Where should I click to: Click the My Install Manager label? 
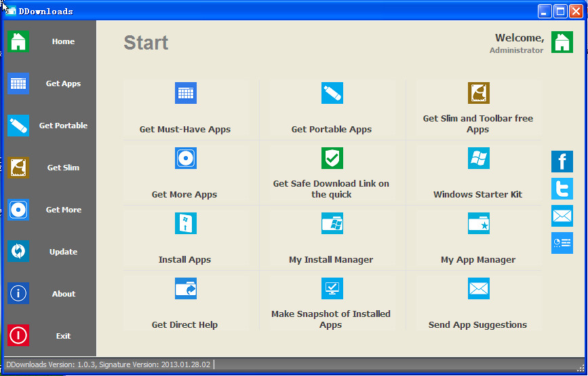(x=331, y=260)
